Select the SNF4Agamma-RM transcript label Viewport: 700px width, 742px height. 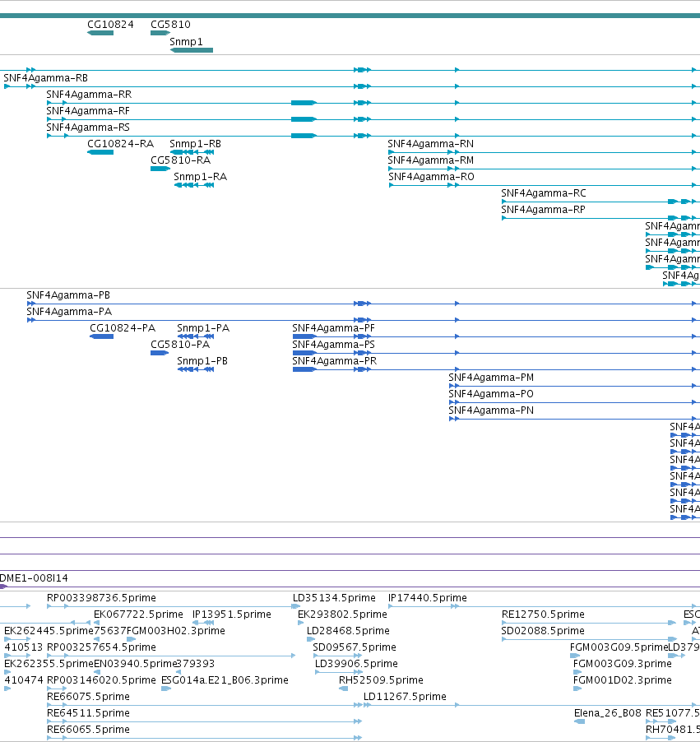click(x=431, y=160)
